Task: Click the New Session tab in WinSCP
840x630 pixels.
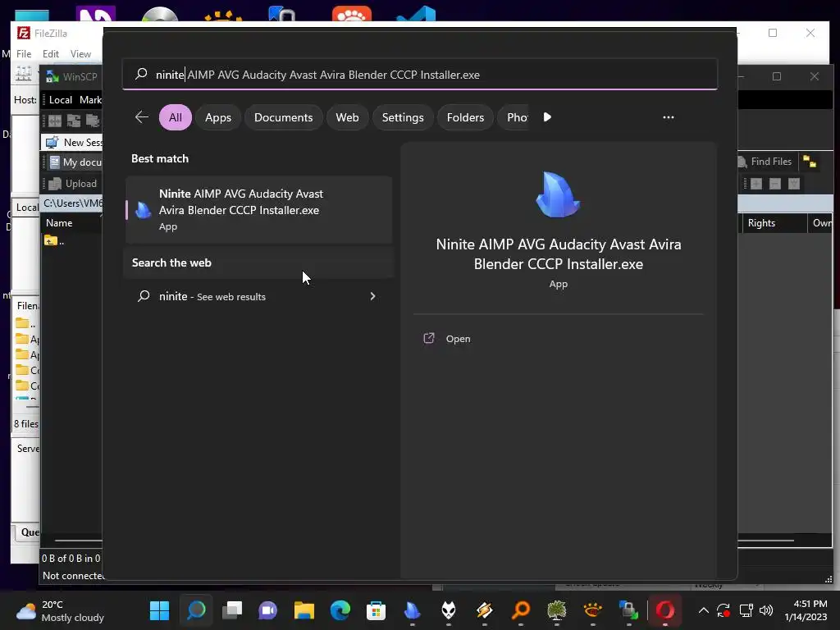Action: pos(73,142)
